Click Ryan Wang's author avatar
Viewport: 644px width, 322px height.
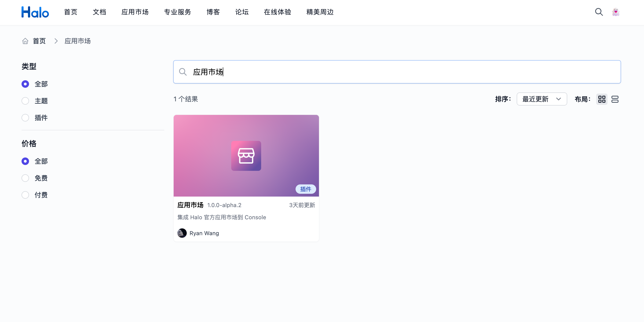(x=182, y=233)
